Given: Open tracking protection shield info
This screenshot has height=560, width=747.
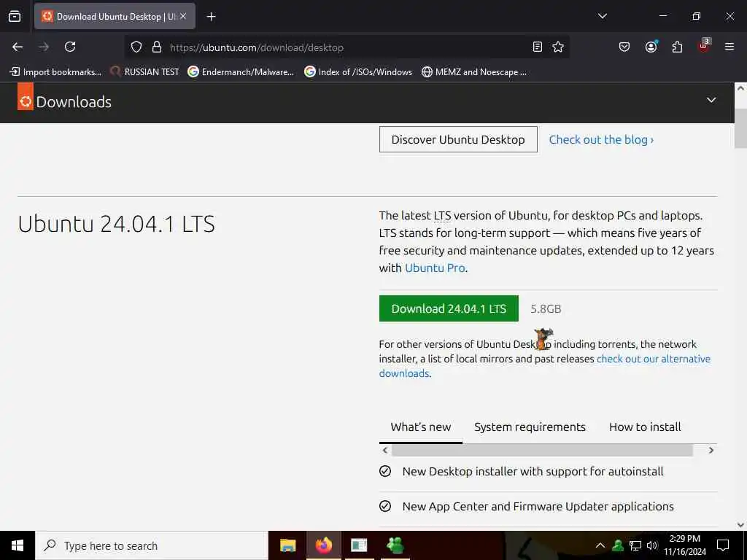Looking at the screenshot, I should [x=136, y=47].
